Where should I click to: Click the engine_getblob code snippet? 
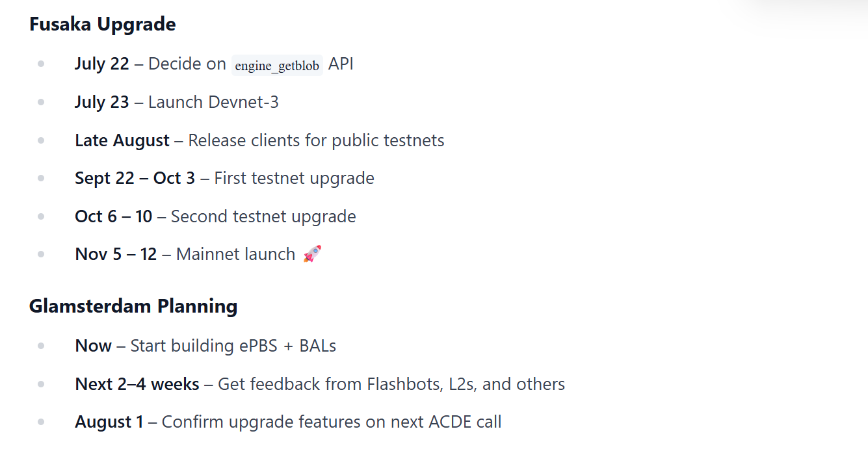coord(277,66)
